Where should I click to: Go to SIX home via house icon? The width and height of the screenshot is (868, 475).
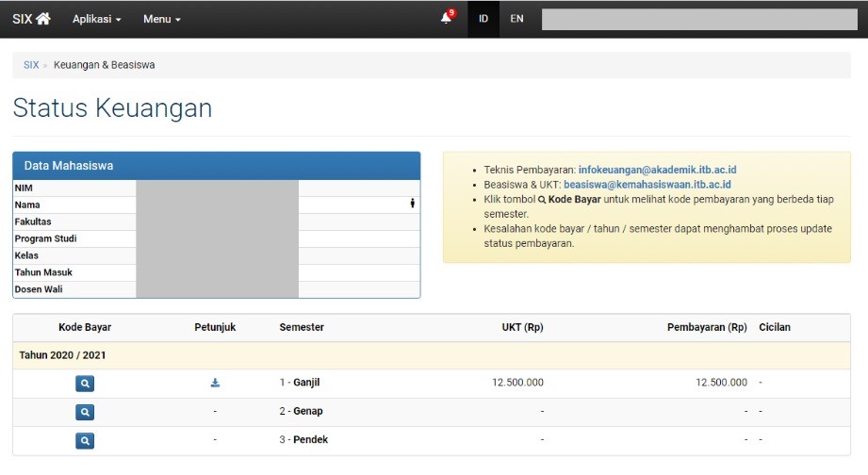coord(43,19)
